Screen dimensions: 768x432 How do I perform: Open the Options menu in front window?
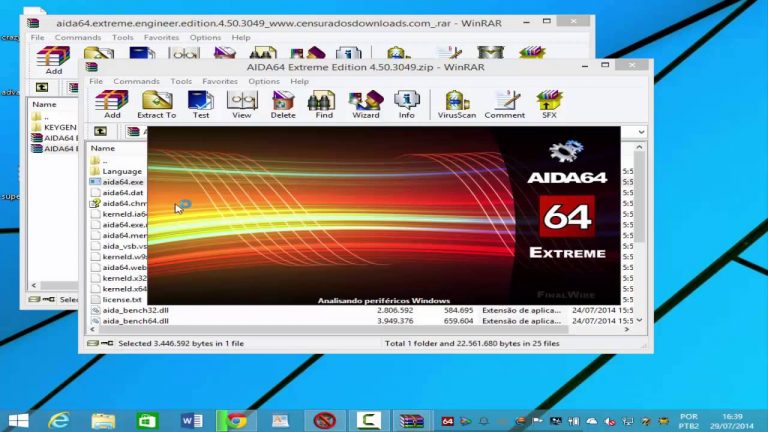264,81
